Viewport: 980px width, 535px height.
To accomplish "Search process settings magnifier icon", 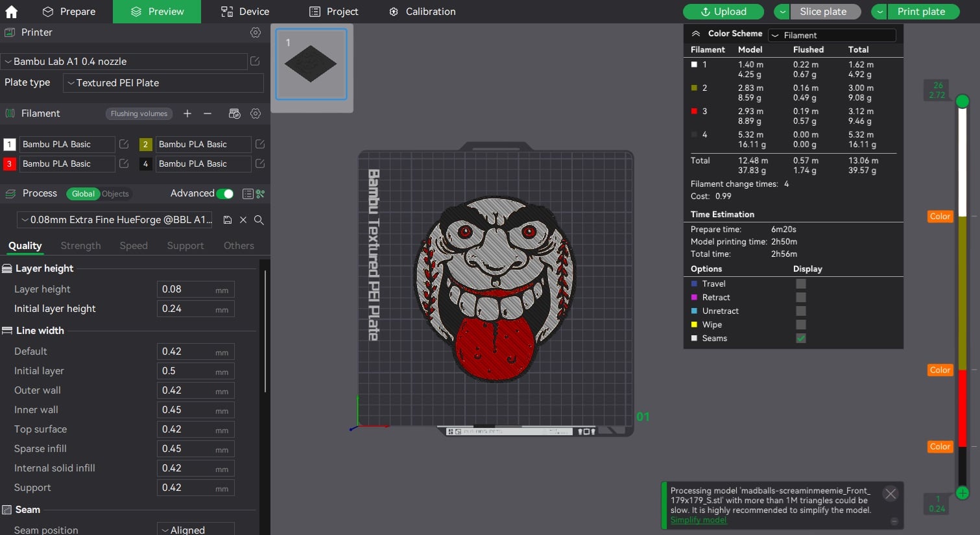I will [259, 220].
